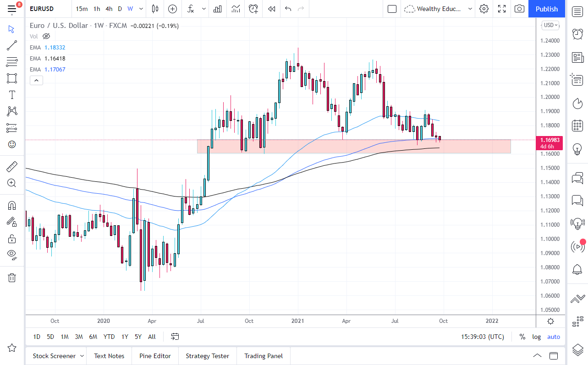Click the Publish button
Image resolution: width=588 pixels, height=365 pixels.
[546, 9]
